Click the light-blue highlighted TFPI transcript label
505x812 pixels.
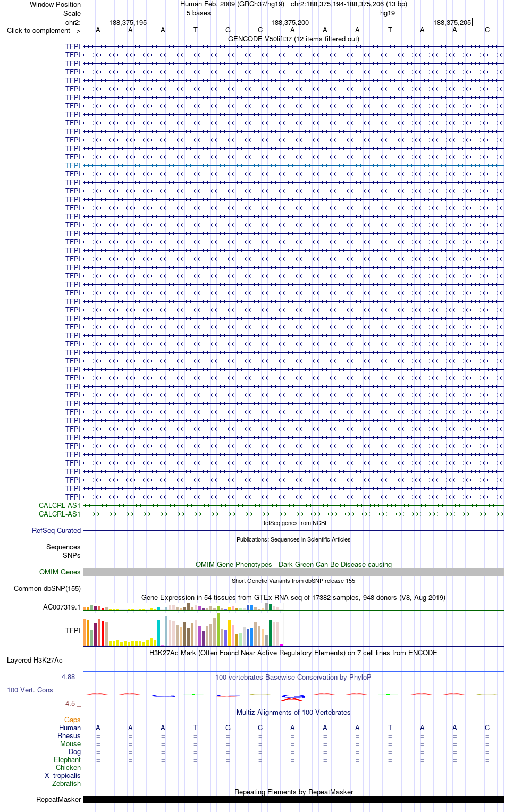[x=73, y=165]
